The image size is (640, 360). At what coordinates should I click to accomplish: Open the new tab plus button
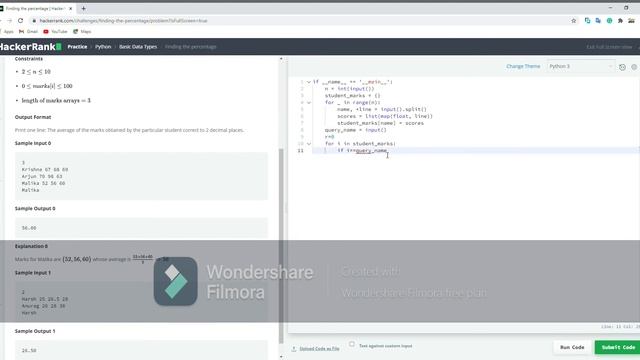pyautogui.click(x=83, y=8)
